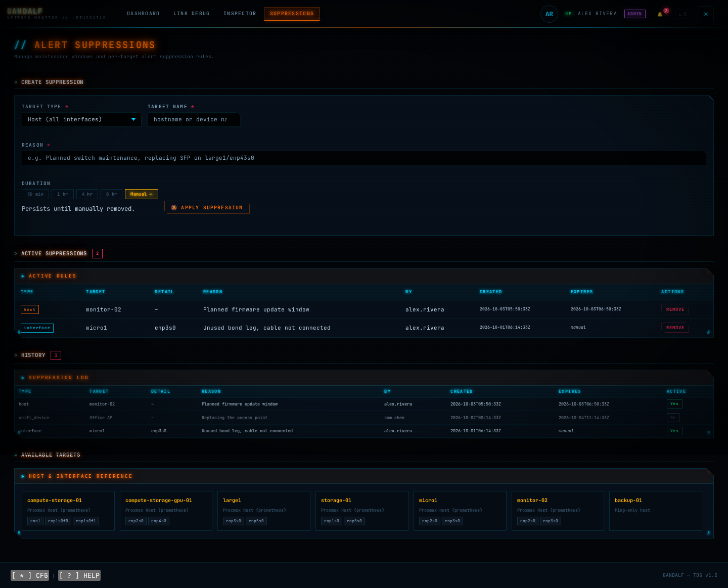Image resolution: width=728 pixels, height=588 pixels.
Task: Select the 1 hr duration
Action: [63, 194]
